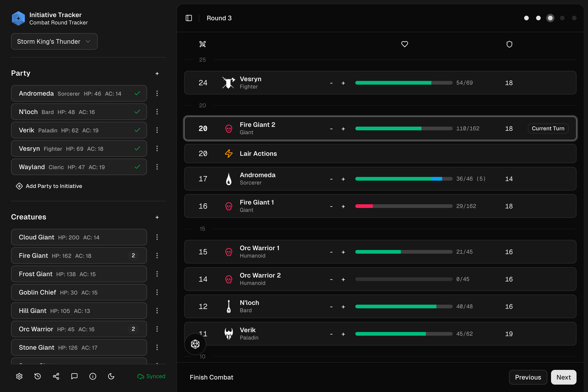This screenshot has height=392, width=588.
Task: Toggle the sidebar panel icon
Action: [x=189, y=18]
